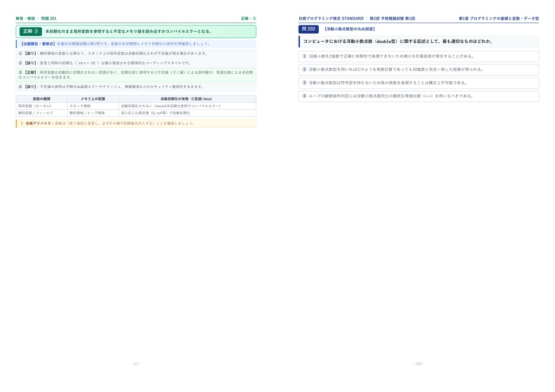Image resolution: width=555 pixels, height=392 pixels.
Task: Click the advice text 使う直前に宣言し
Action: (x=84, y=123)
